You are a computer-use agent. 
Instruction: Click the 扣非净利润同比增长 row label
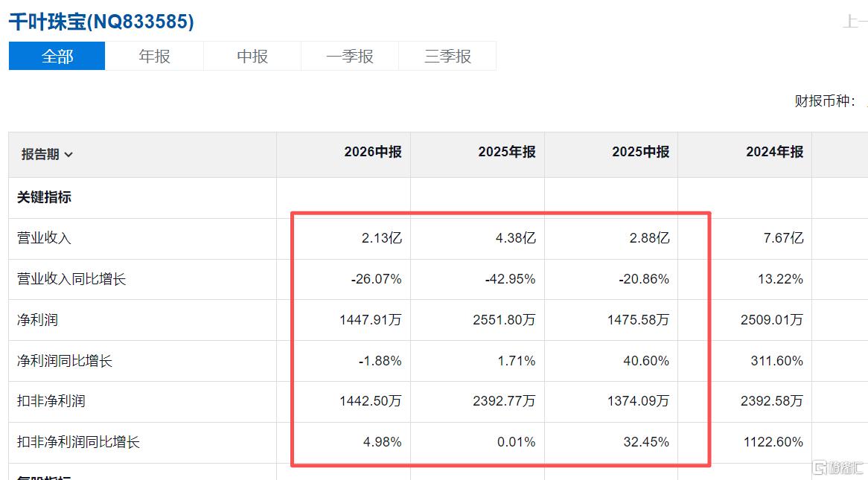(x=79, y=442)
